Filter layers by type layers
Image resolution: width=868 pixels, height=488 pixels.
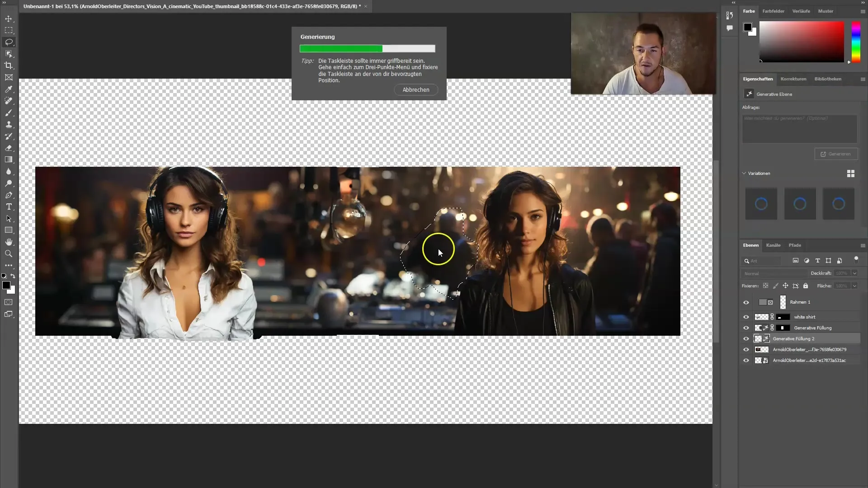coord(817,261)
